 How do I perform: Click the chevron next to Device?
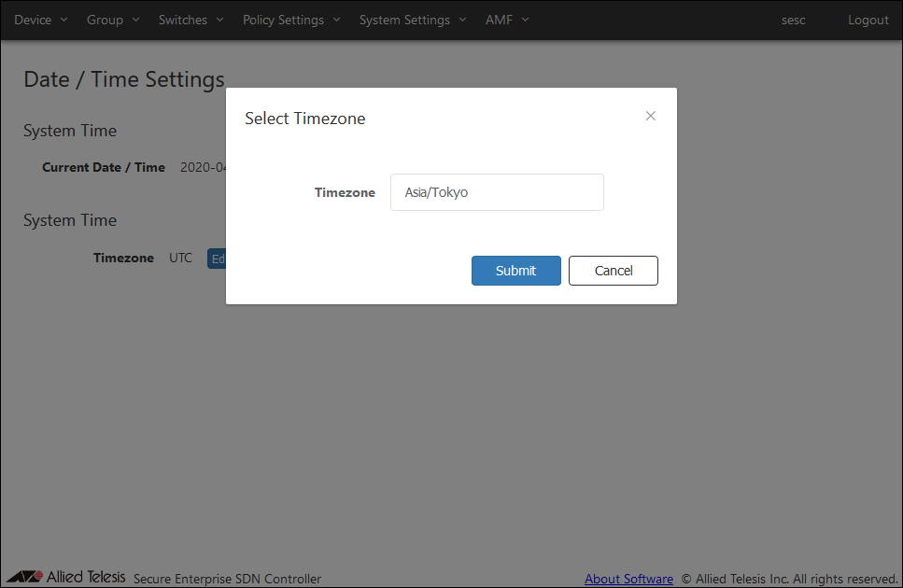click(x=63, y=20)
